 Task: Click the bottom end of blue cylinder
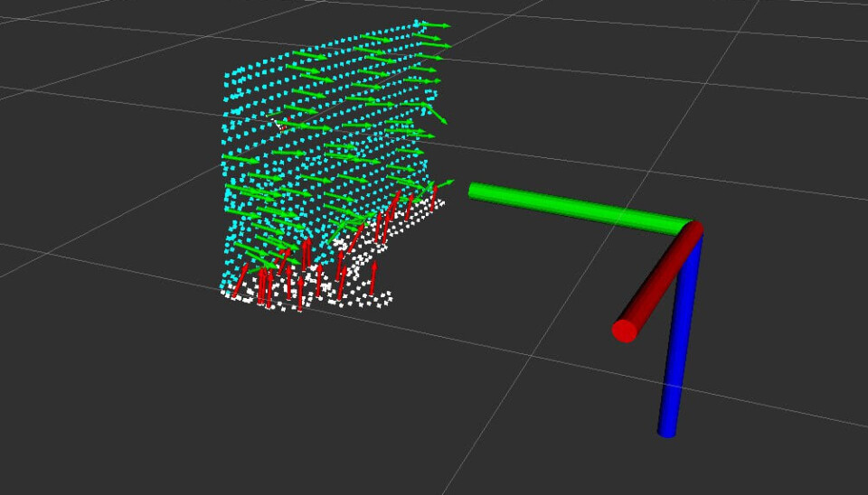[666, 431]
